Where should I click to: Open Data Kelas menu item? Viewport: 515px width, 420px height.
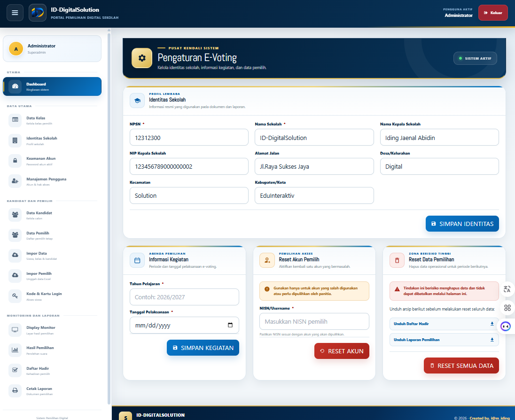[52, 120]
